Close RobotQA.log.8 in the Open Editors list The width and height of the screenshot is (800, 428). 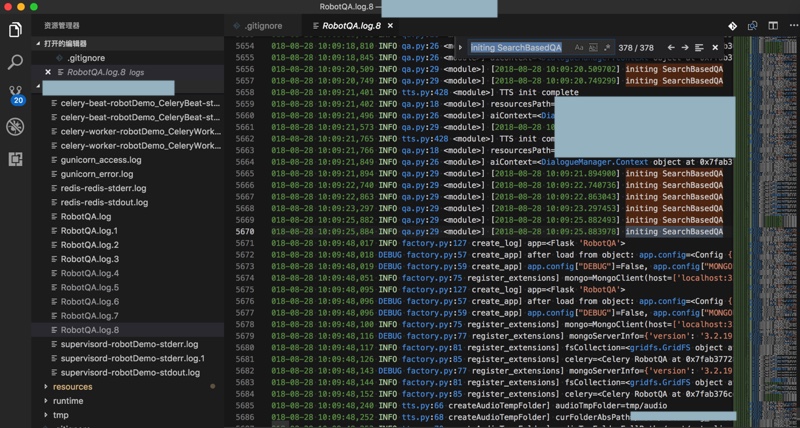pyautogui.click(x=48, y=72)
